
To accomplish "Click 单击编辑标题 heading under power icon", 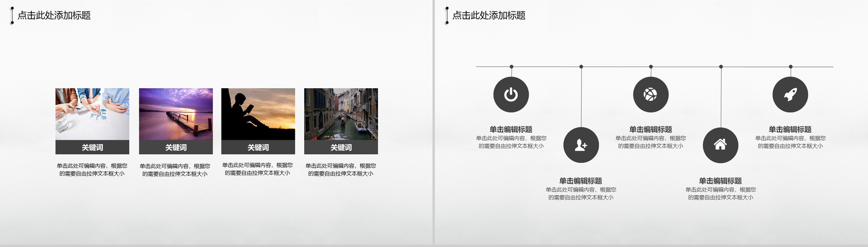I will [x=511, y=130].
